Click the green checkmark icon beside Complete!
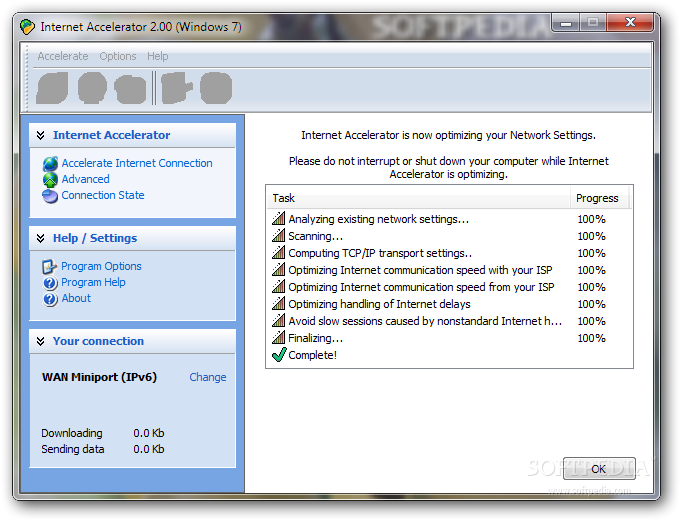681x521 pixels. click(279, 355)
